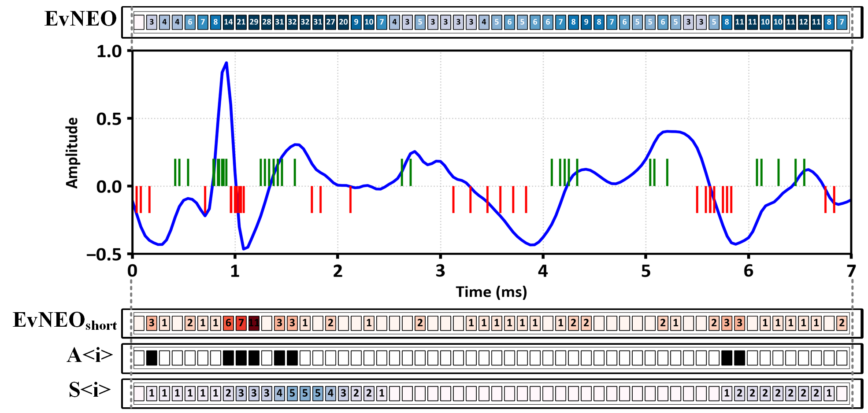
Task: Select the x-axis tick label 3
Action: point(440,271)
